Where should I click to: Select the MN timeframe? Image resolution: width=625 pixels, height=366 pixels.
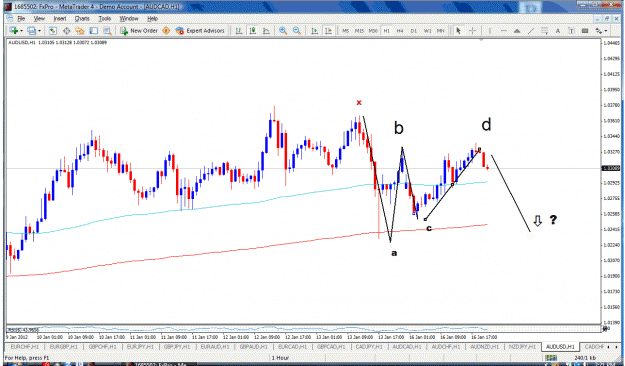coord(440,31)
